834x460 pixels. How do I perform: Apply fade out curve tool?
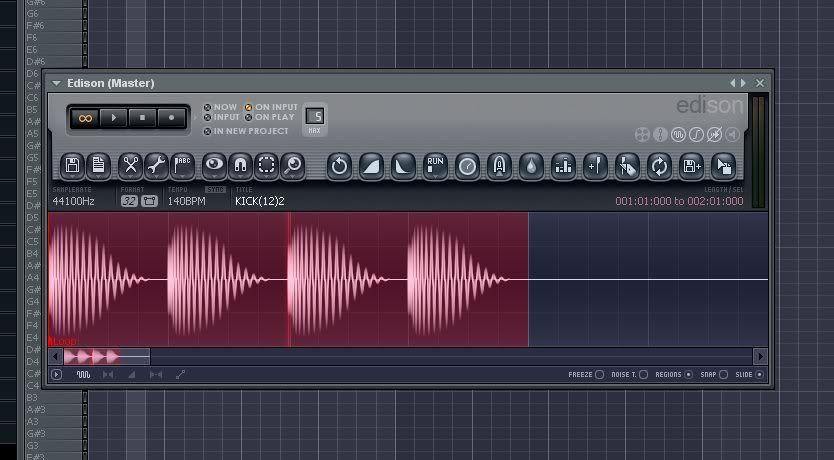click(x=403, y=166)
